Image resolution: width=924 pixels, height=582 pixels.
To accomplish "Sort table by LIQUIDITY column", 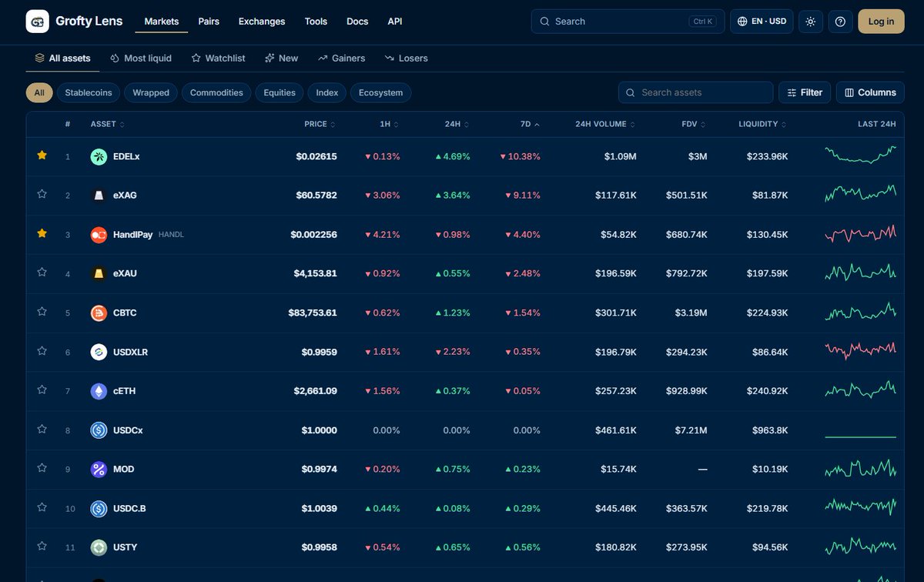I will click(x=763, y=124).
